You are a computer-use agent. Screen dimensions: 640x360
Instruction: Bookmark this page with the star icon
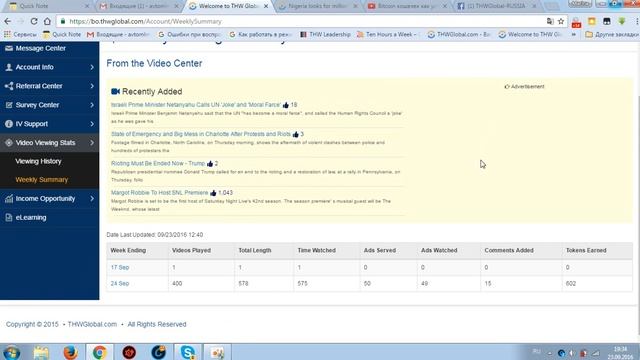click(x=561, y=21)
